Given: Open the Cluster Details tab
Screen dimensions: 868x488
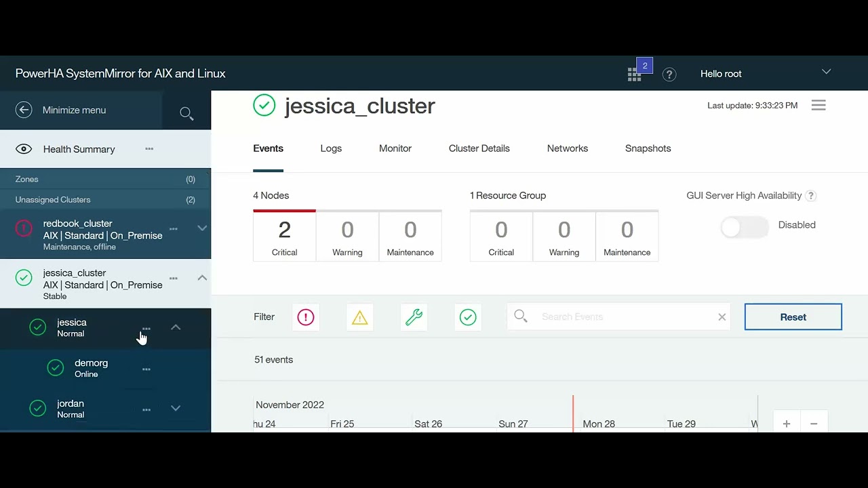Looking at the screenshot, I should coord(479,148).
